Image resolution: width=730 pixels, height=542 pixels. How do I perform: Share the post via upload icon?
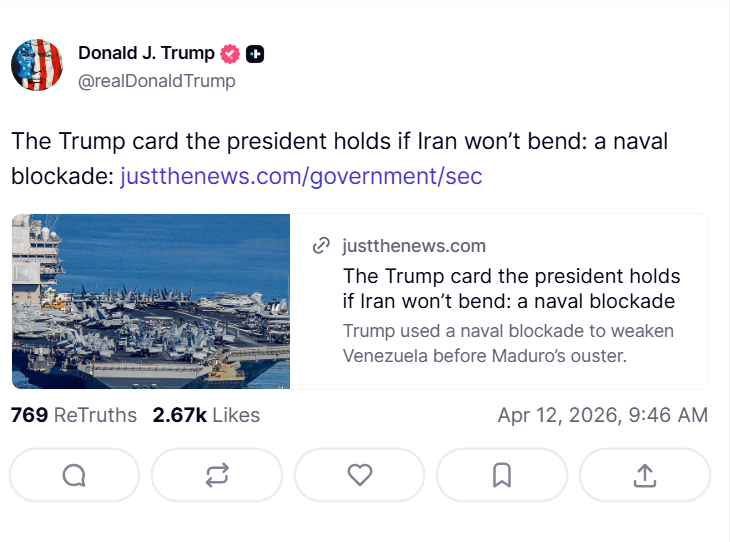(644, 475)
